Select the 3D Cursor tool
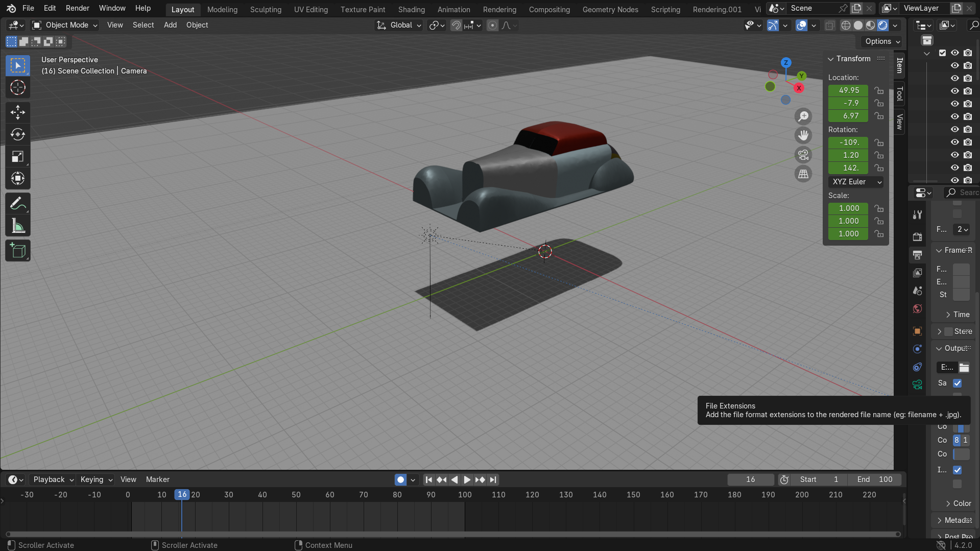This screenshot has width=980, height=551. [x=18, y=88]
